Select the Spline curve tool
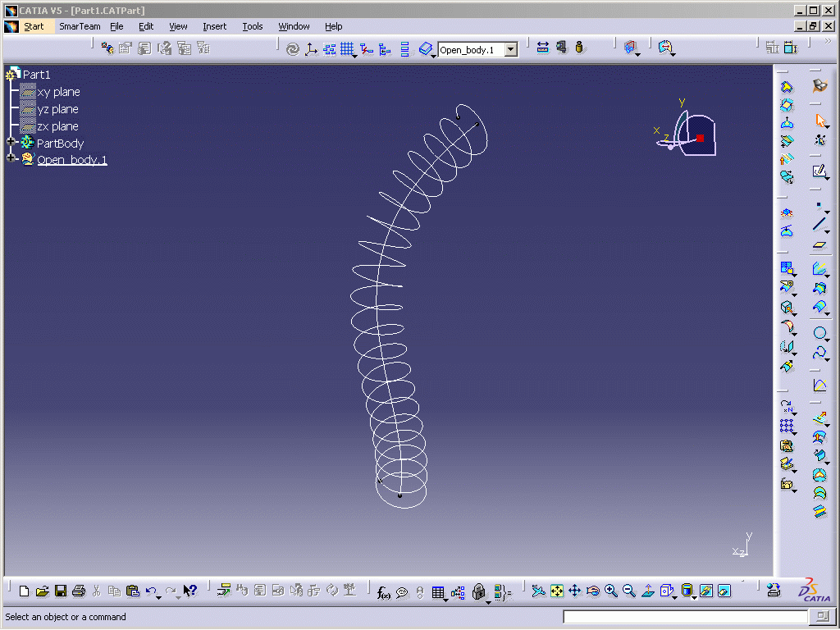Viewport: 840px width, 630px height. pos(819,353)
